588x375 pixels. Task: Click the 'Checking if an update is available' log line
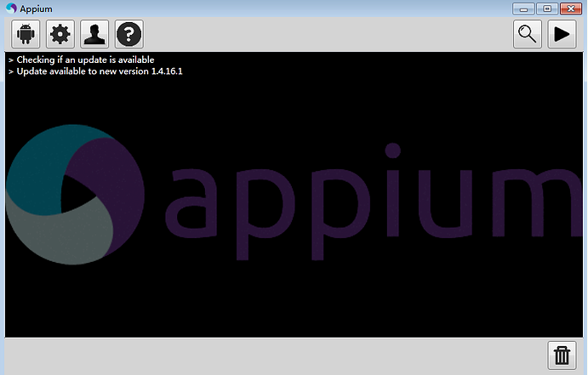point(85,60)
